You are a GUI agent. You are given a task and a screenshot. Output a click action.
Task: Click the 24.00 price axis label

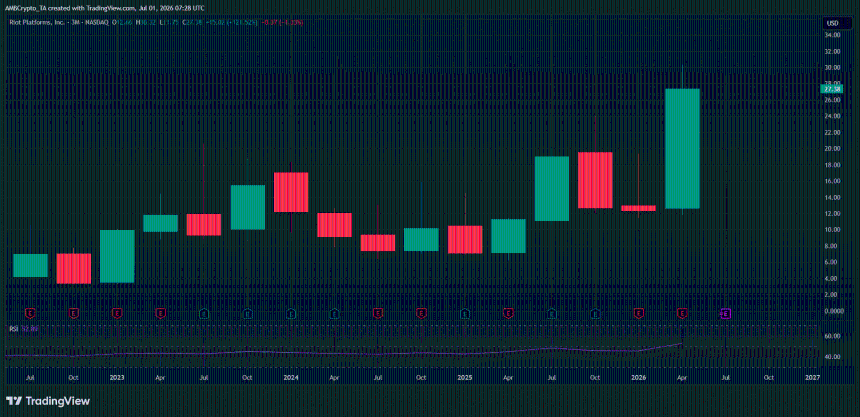pyautogui.click(x=833, y=116)
